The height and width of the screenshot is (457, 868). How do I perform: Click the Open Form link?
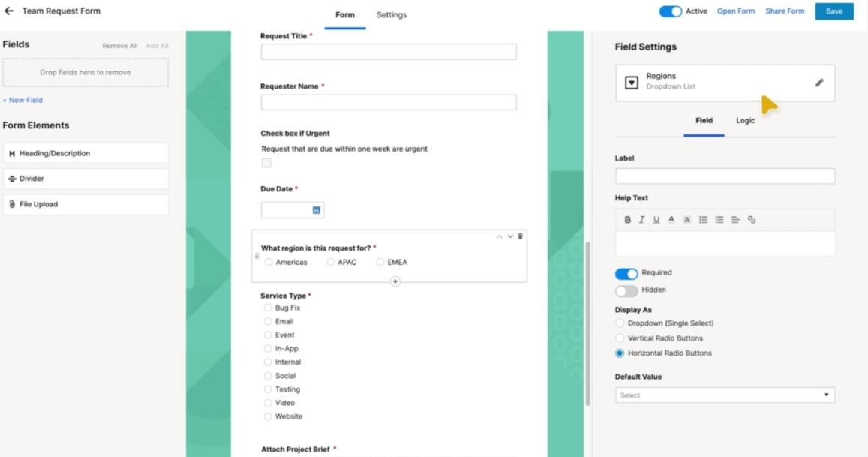[x=736, y=11]
